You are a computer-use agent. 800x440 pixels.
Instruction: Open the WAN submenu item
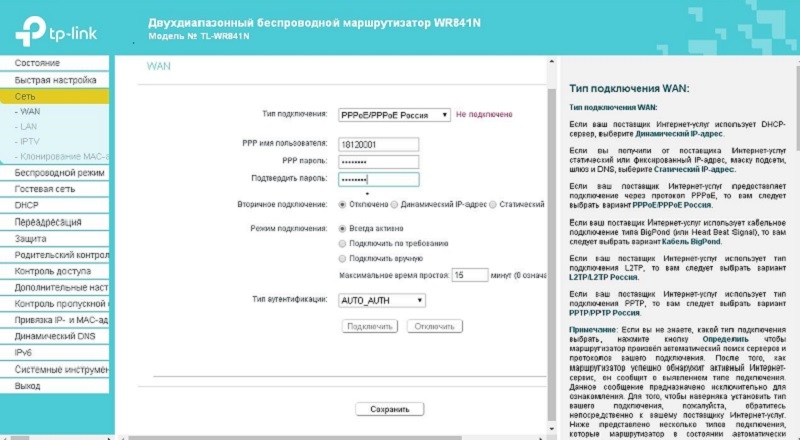(28, 111)
